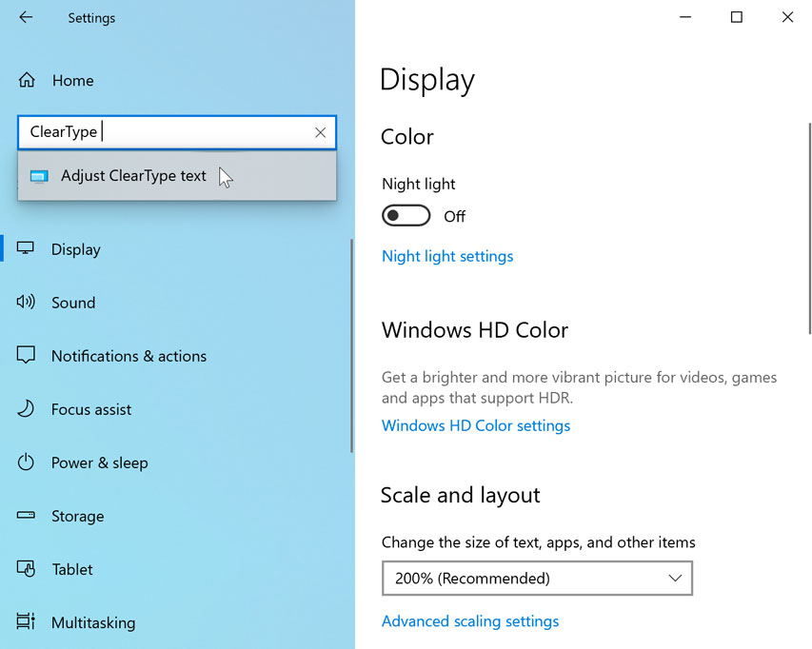
Task: Return to the Settings Home page
Action: [x=73, y=80]
